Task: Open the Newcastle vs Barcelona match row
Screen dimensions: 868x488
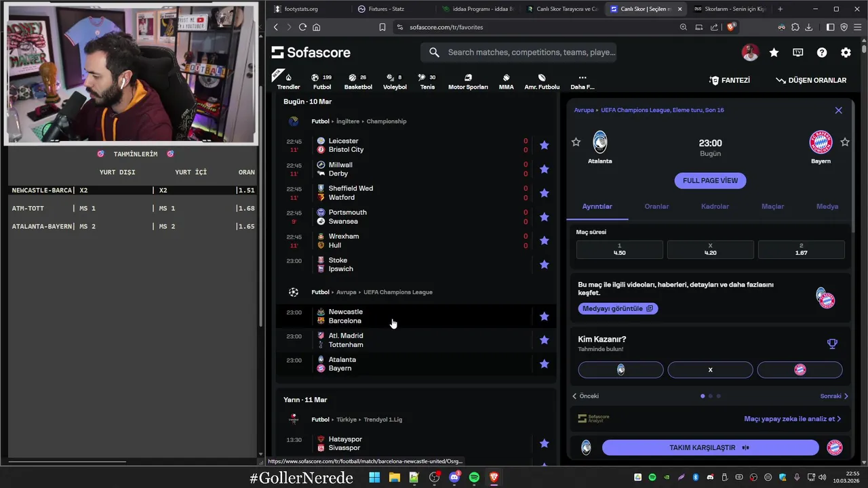Action: 416,317
